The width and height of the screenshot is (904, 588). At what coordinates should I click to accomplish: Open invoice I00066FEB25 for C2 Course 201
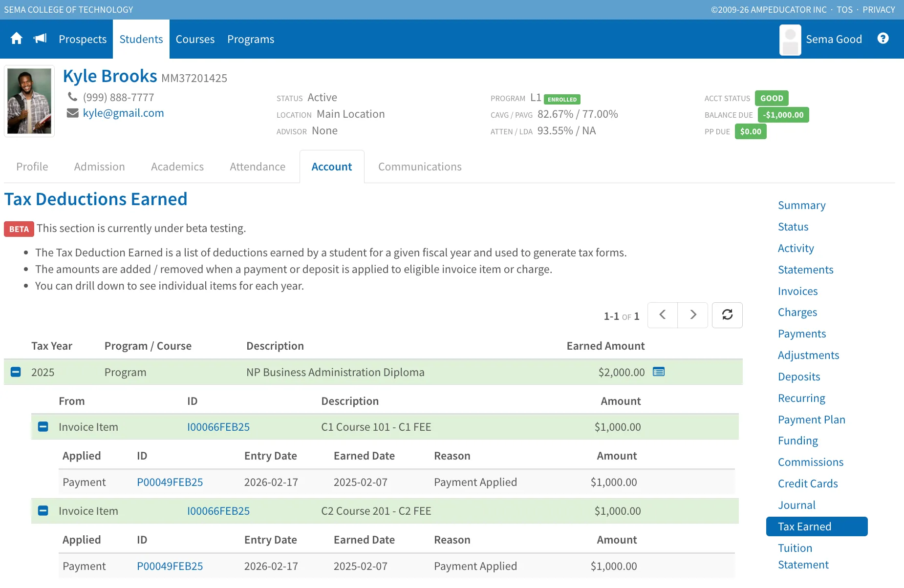[x=218, y=511]
